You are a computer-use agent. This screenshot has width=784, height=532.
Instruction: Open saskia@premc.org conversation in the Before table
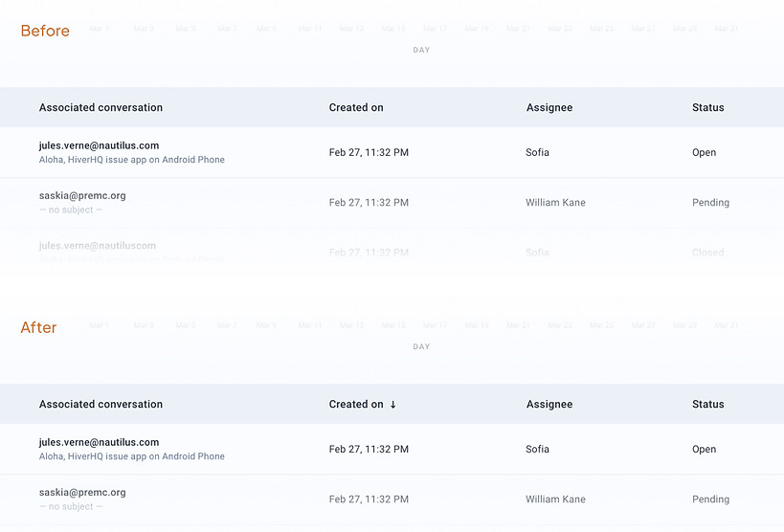tap(82, 195)
